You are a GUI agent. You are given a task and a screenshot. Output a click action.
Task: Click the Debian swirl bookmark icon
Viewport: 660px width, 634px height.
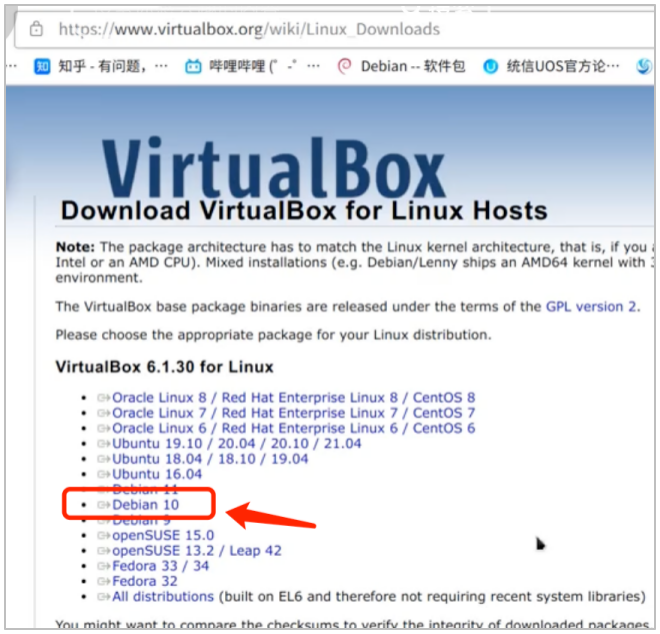(345, 66)
